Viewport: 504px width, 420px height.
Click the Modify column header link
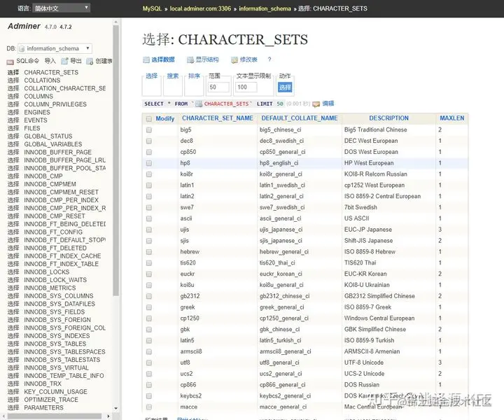tap(165, 118)
